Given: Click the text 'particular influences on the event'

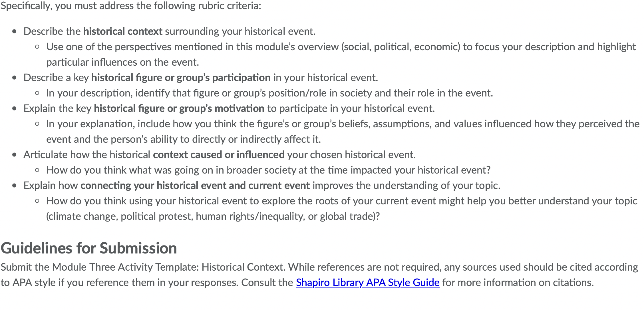Looking at the screenshot, I should pos(122,62).
